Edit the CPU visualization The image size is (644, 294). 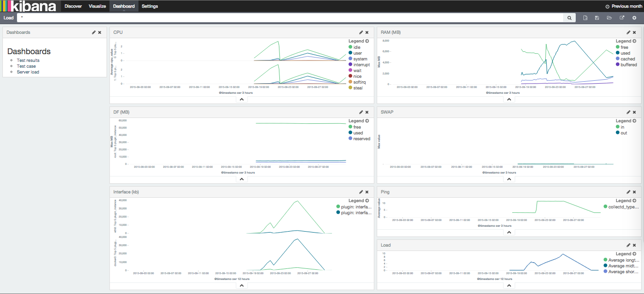pyautogui.click(x=361, y=32)
